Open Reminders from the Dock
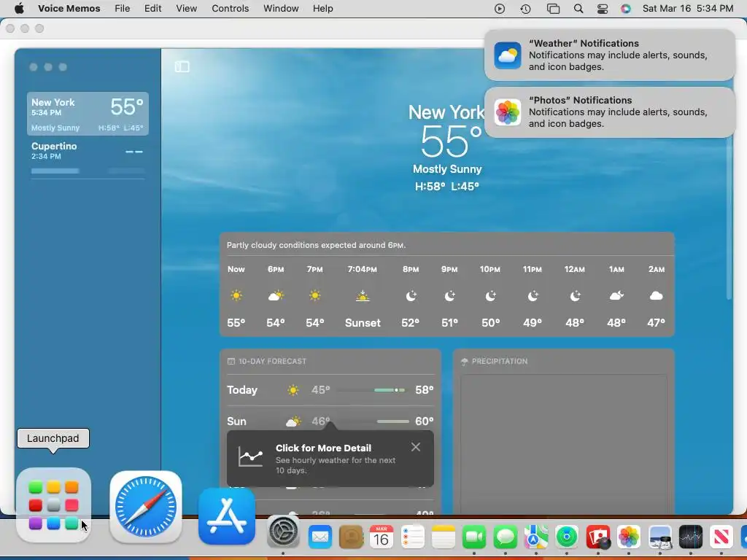 (x=413, y=537)
